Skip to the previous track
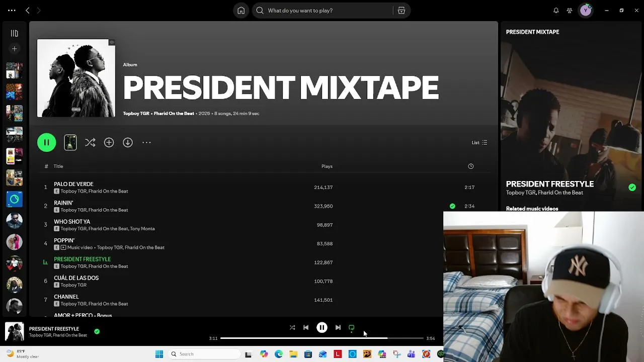This screenshot has height=362, width=644. pyautogui.click(x=306, y=328)
